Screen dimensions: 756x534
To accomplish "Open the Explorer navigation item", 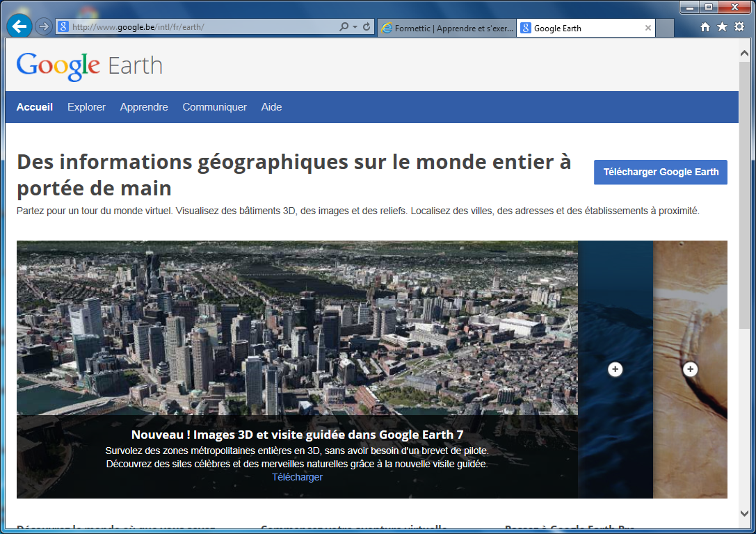I will coord(86,107).
